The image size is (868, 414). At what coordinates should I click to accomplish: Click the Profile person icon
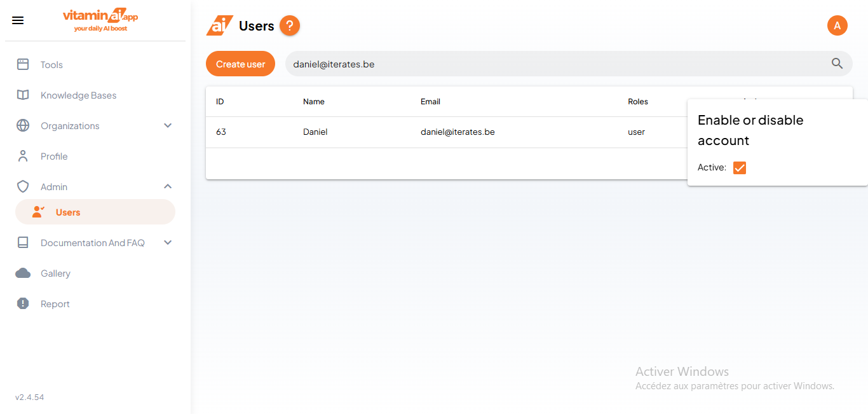[x=23, y=156]
